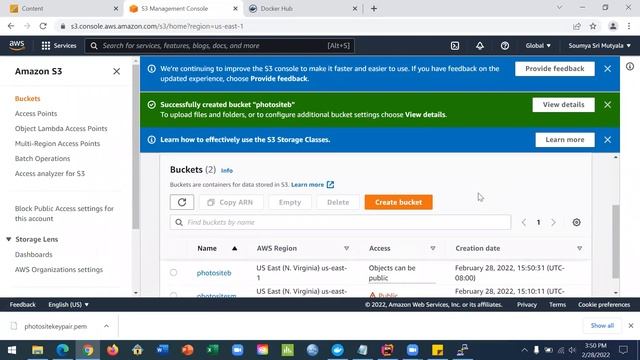Viewport: 640px width, 360px height.
Task: Dismiss the bucket created success banner
Action: pos(607,104)
